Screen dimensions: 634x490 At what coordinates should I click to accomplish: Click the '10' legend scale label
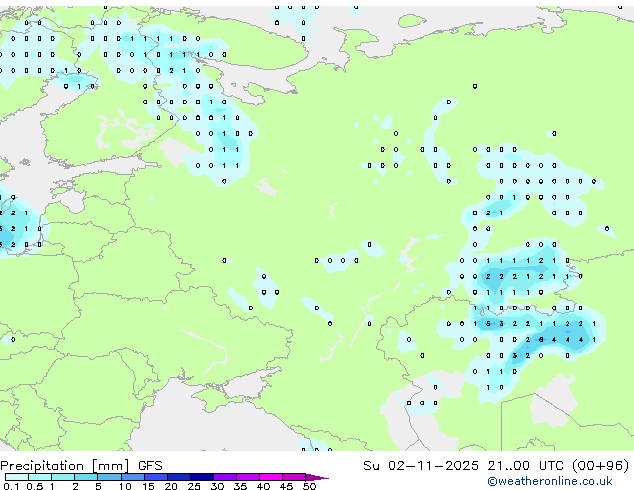tap(125, 486)
